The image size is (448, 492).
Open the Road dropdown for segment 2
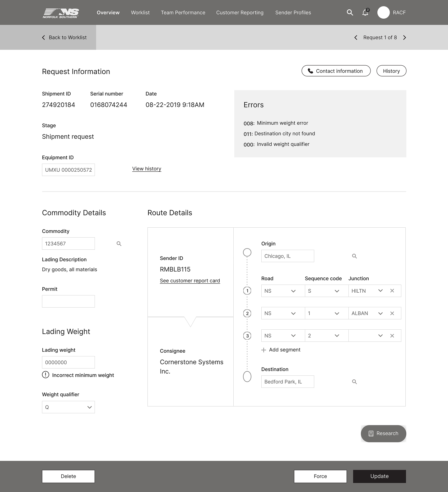pos(283,313)
